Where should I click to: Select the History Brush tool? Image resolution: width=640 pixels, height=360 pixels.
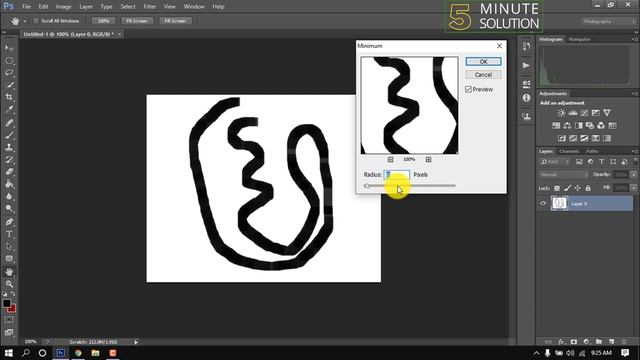pyautogui.click(x=9, y=159)
